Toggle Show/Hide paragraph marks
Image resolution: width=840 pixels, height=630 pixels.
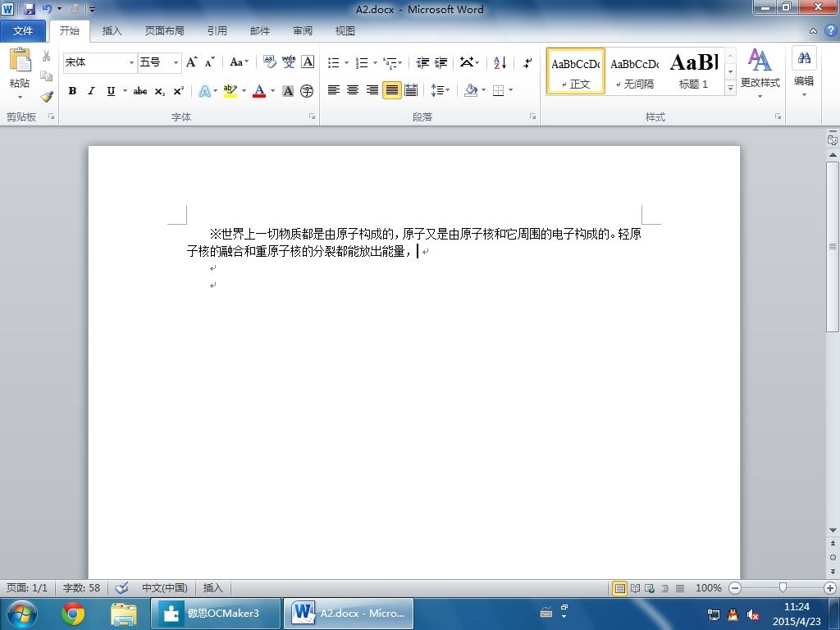coord(527,62)
